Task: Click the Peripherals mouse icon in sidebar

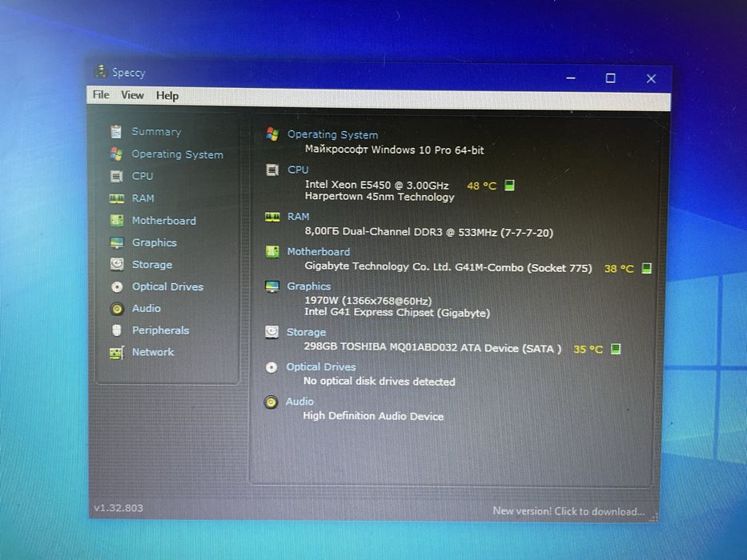Action: tap(117, 330)
